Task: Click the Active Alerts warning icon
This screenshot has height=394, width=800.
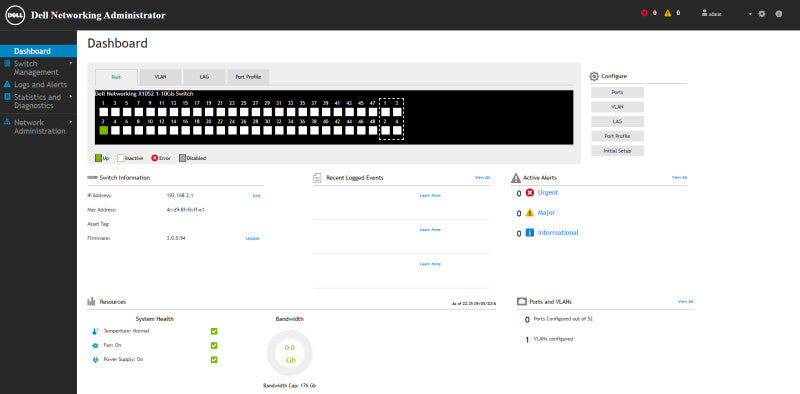Action: point(516,178)
